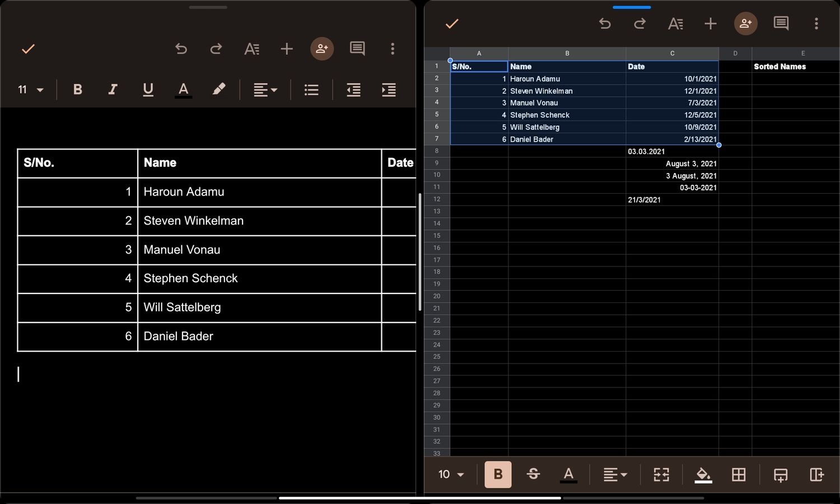
Task: Select Haroun Adamu cell in Docs table
Action: (259, 192)
